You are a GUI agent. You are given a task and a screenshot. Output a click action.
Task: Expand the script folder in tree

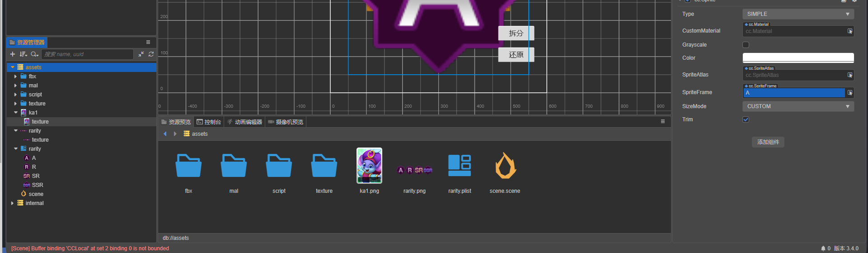coord(15,95)
